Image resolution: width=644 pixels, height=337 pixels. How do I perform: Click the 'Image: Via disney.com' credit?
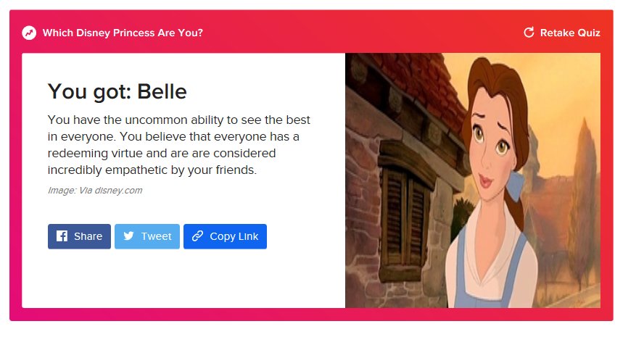pyautogui.click(x=95, y=191)
